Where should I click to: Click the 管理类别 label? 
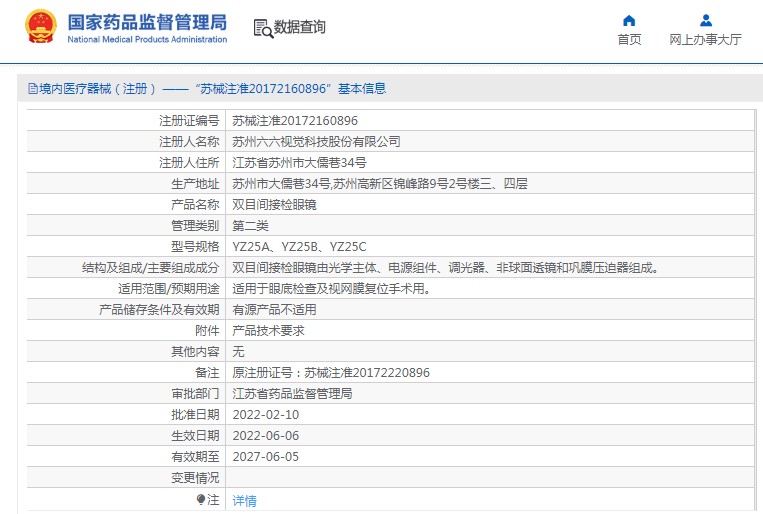(195, 226)
